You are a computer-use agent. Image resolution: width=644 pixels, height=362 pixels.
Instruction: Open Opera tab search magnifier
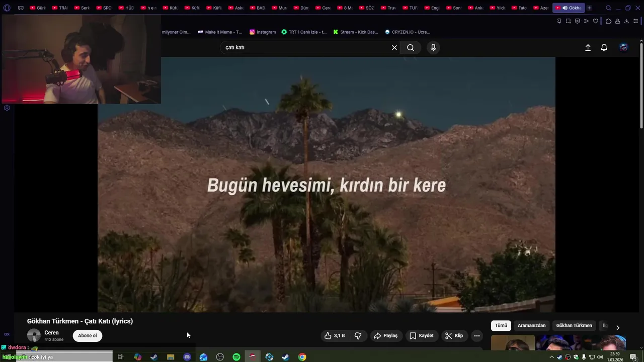click(608, 8)
